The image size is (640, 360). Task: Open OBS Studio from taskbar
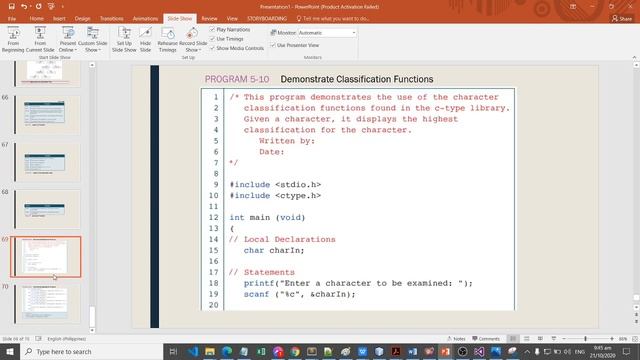coord(462,351)
